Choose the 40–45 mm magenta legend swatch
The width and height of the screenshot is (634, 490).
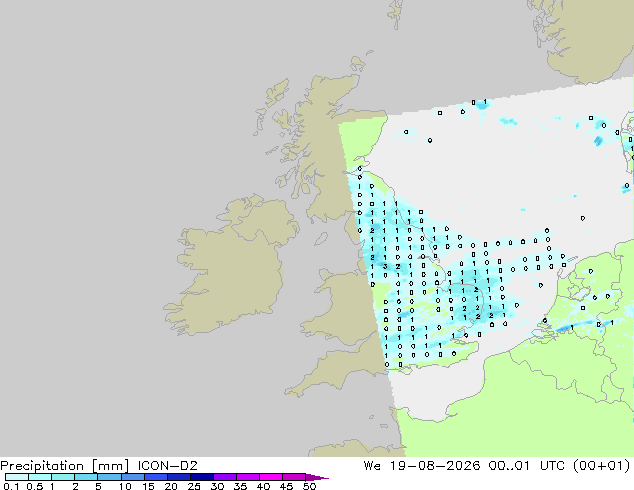pyautogui.click(x=271, y=477)
